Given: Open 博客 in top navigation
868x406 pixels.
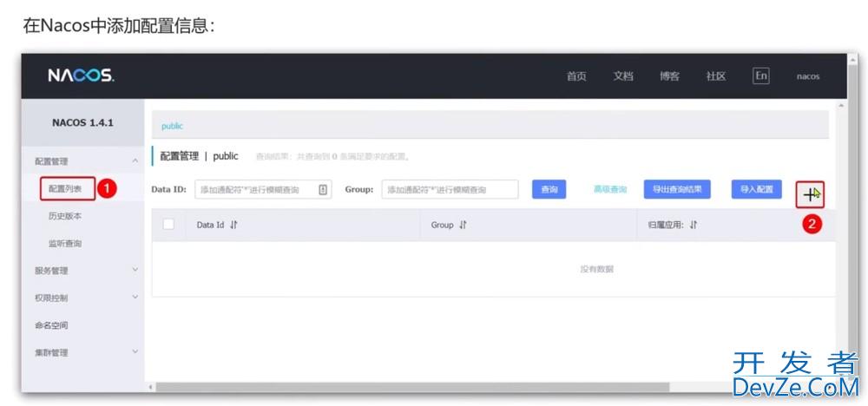Looking at the screenshot, I should click(x=669, y=76).
